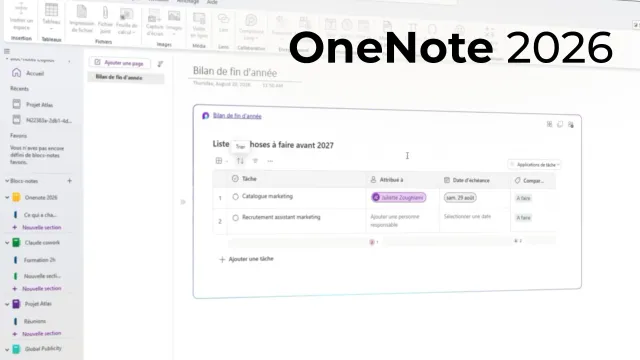Collapse the Onenote 2026 notebook chevron
Image resolution: width=640 pixels, height=360 pixels.
7,198
